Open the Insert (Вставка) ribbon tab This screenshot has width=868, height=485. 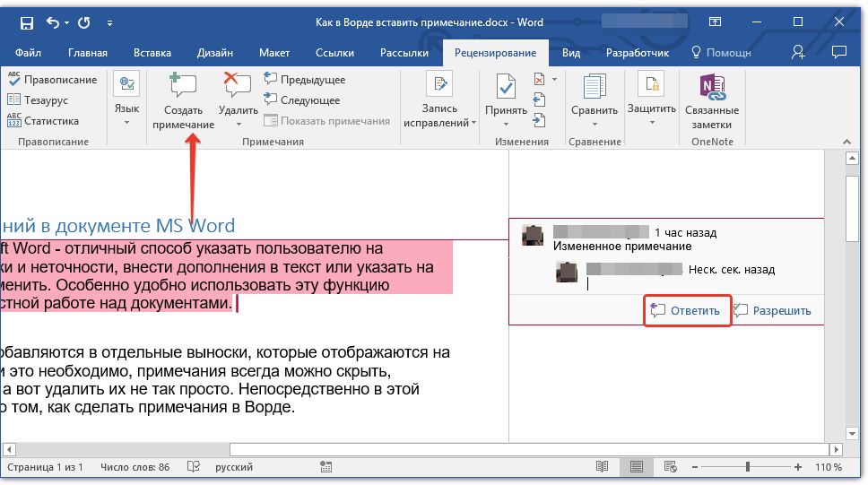coord(152,53)
